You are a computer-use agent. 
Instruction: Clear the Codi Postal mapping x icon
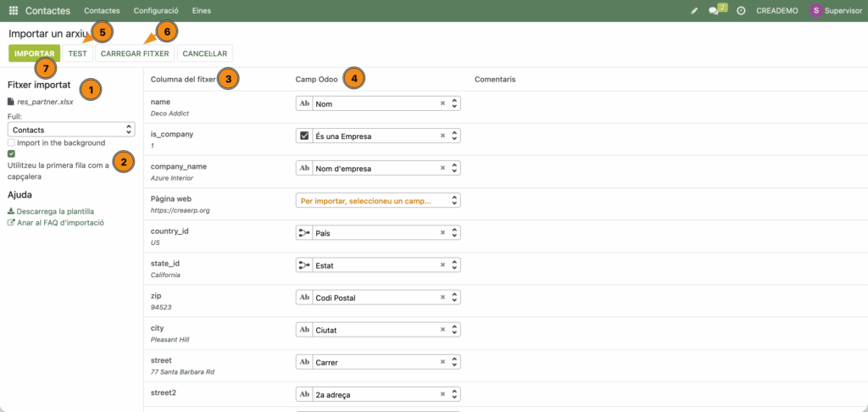[442, 298]
